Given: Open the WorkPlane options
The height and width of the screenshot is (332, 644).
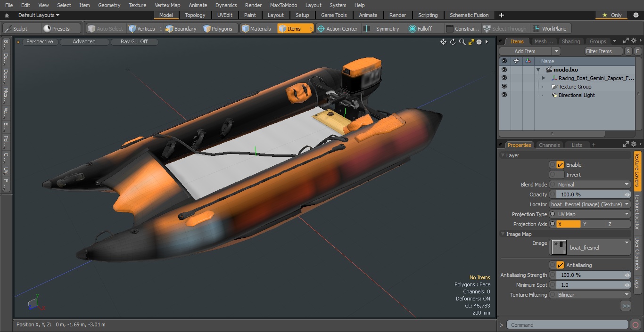Looking at the screenshot, I should [551, 29].
